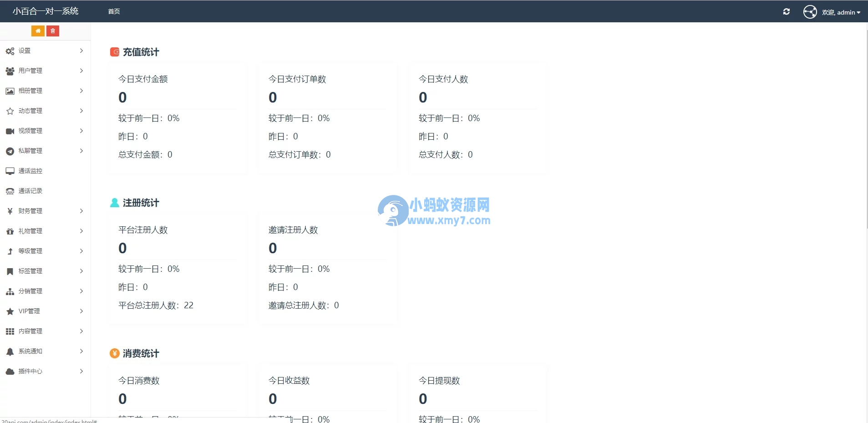Viewport: 868px width, 423px height.
Task: Open 标签管理 management page
Action: [x=30, y=271]
